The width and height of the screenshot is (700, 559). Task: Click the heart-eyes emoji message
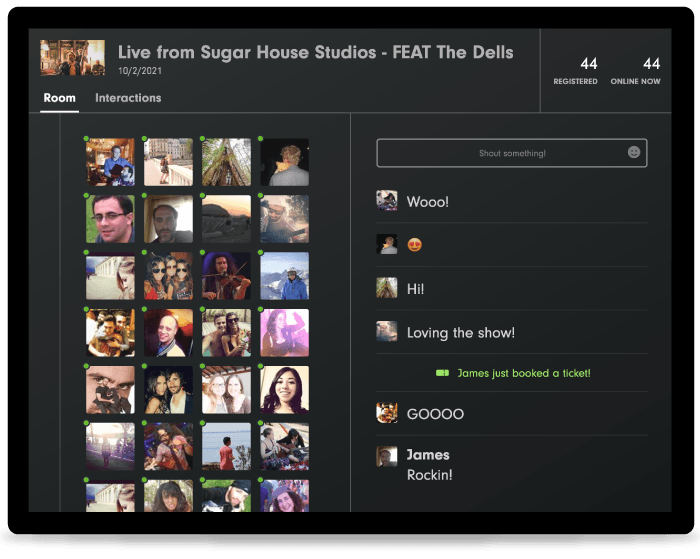(x=414, y=245)
